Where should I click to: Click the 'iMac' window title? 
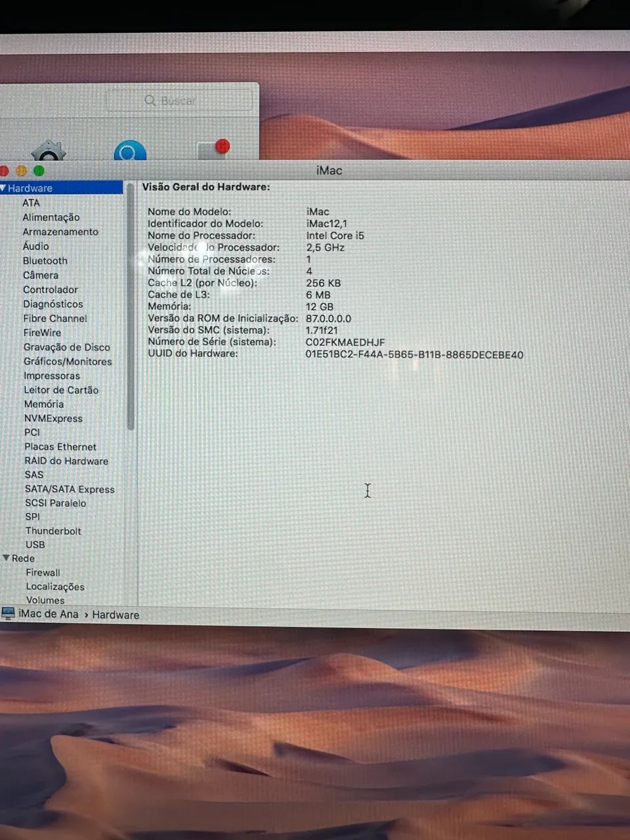tap(329, 171)
